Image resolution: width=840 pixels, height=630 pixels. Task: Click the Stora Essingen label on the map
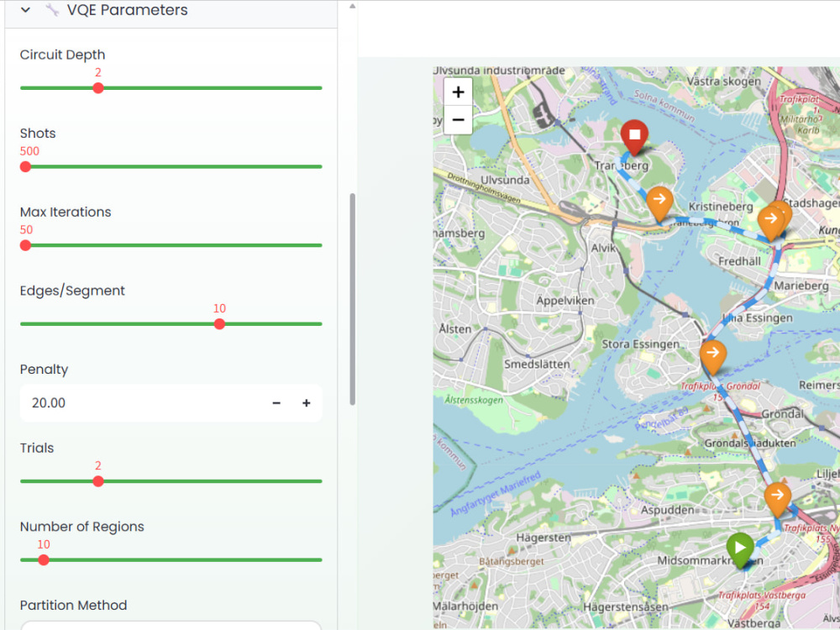[641, 344]
